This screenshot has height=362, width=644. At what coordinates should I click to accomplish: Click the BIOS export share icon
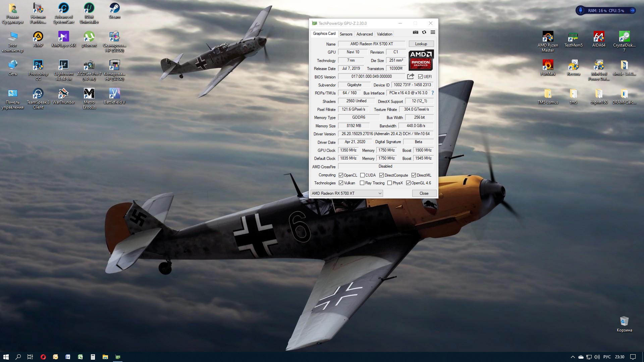pos(411,76)
